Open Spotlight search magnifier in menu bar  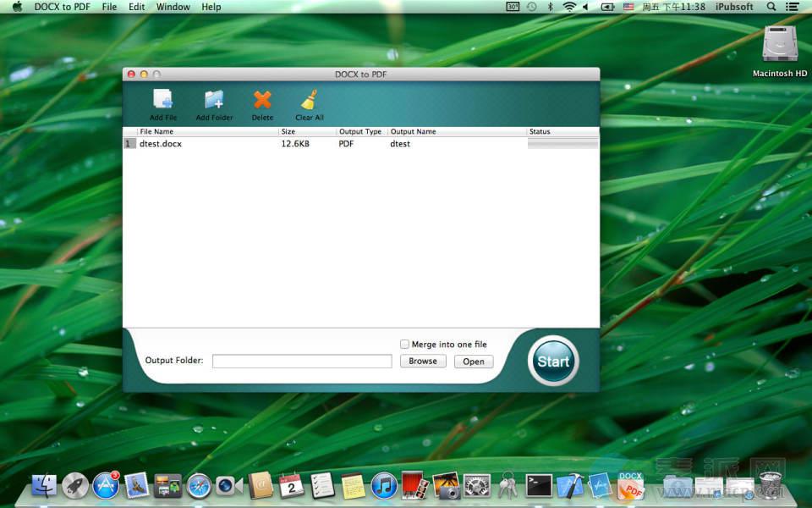(771, 7)
